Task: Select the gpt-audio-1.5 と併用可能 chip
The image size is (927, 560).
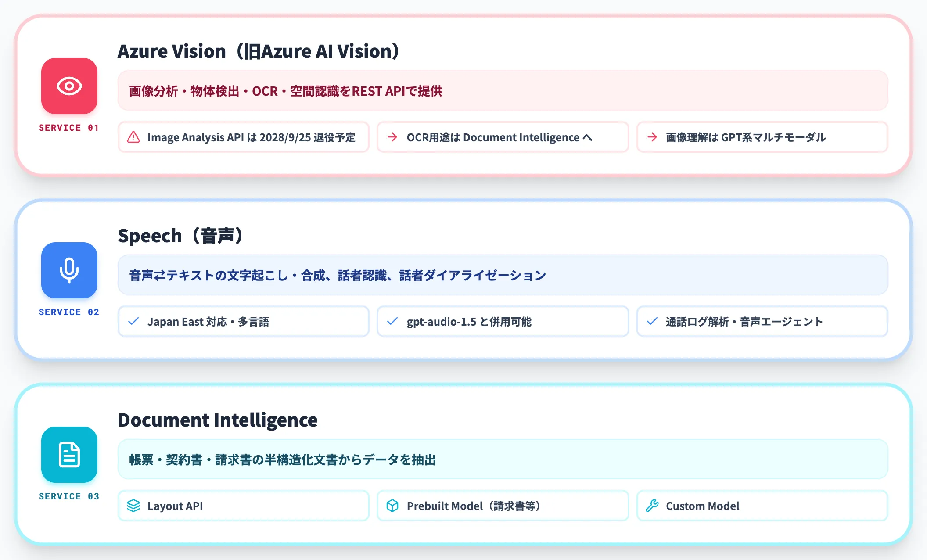Action: 503,322
